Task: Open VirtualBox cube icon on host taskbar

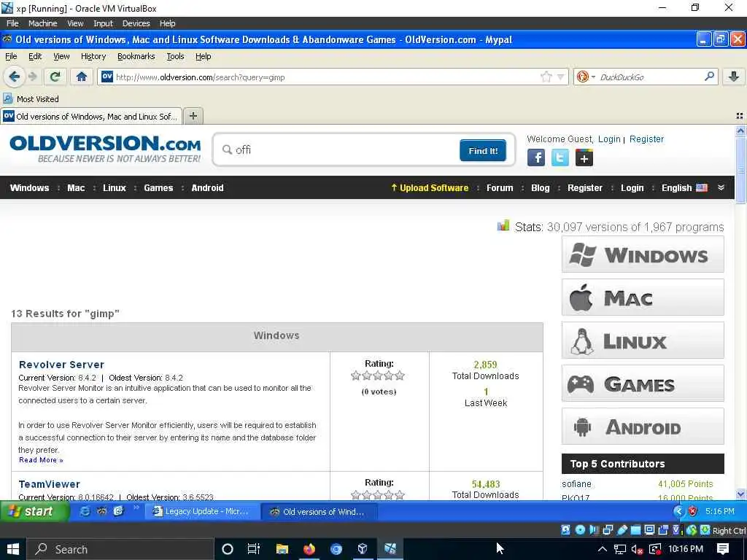Action: [363, 549]
